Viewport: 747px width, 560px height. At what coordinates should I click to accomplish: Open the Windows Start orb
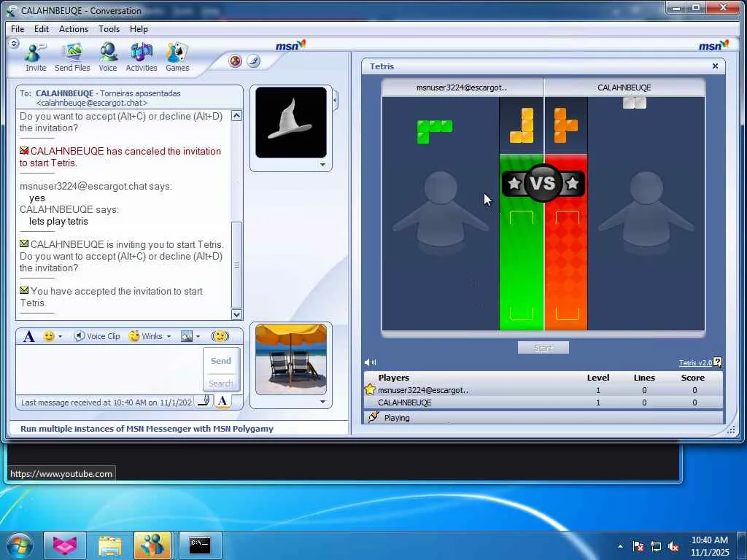20,545
